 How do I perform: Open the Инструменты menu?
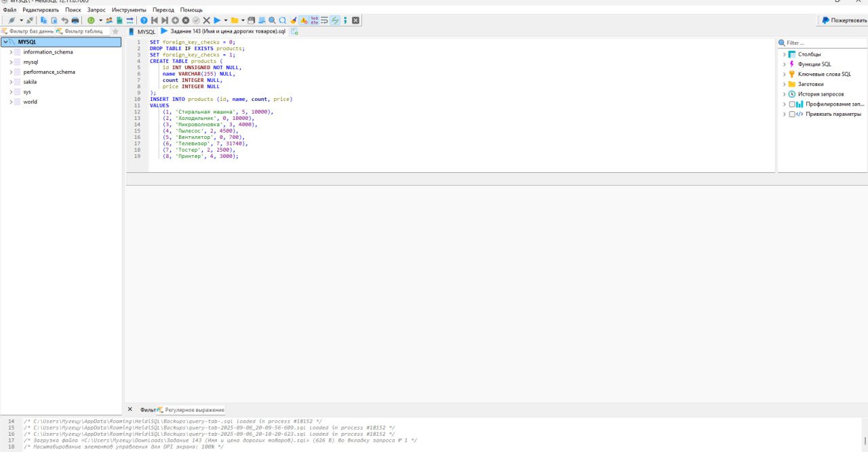(129, 10)
